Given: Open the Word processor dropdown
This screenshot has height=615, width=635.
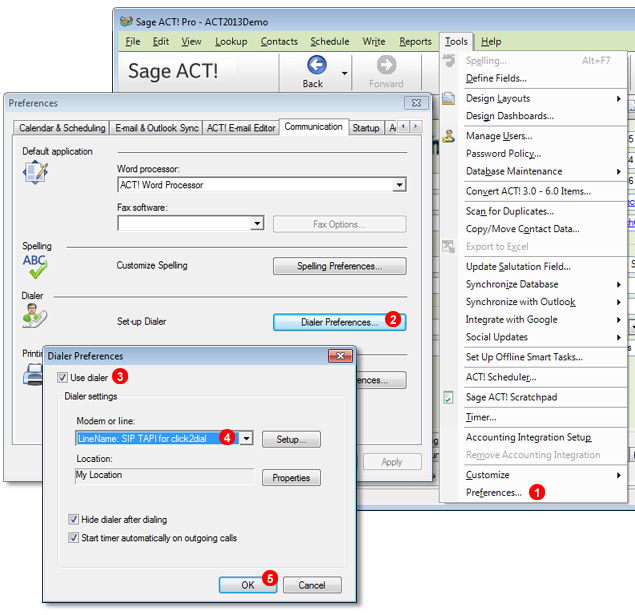Looking at the screenshot, I should pyautogui.click(x=399, y=185).
